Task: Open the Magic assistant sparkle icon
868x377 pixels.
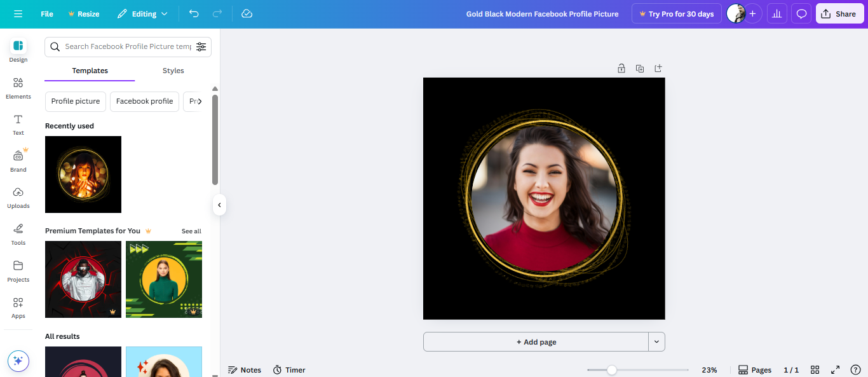Action: pos(18,360)
